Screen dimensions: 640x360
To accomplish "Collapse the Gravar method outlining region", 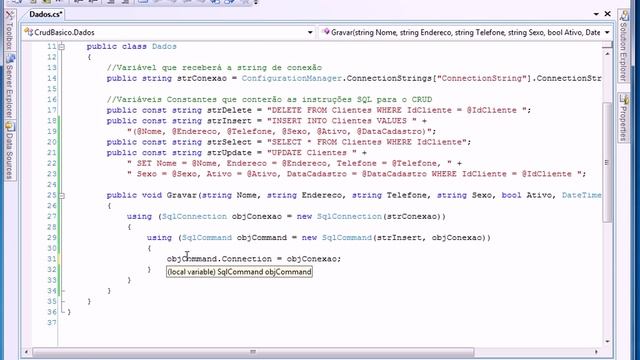I will 62,196.
